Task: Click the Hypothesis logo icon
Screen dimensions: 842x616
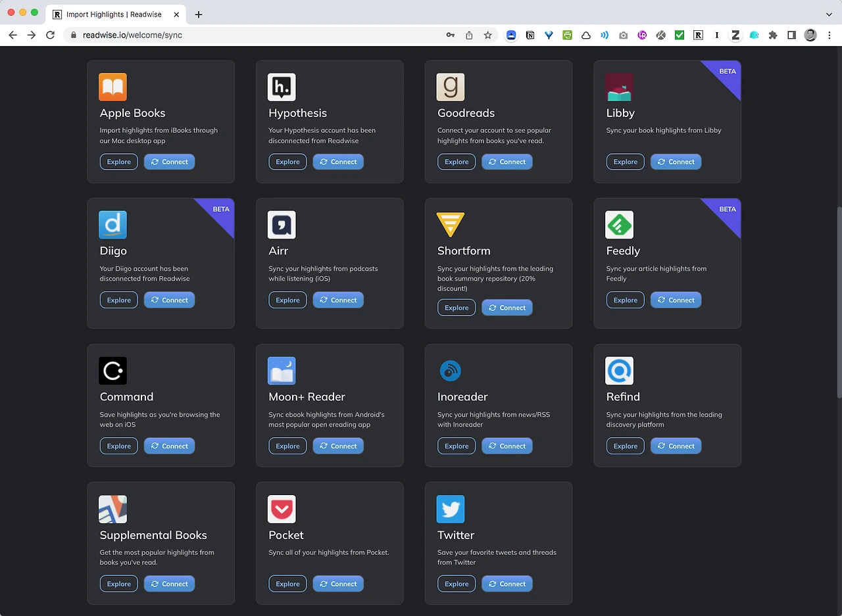Action: (282, 87)
